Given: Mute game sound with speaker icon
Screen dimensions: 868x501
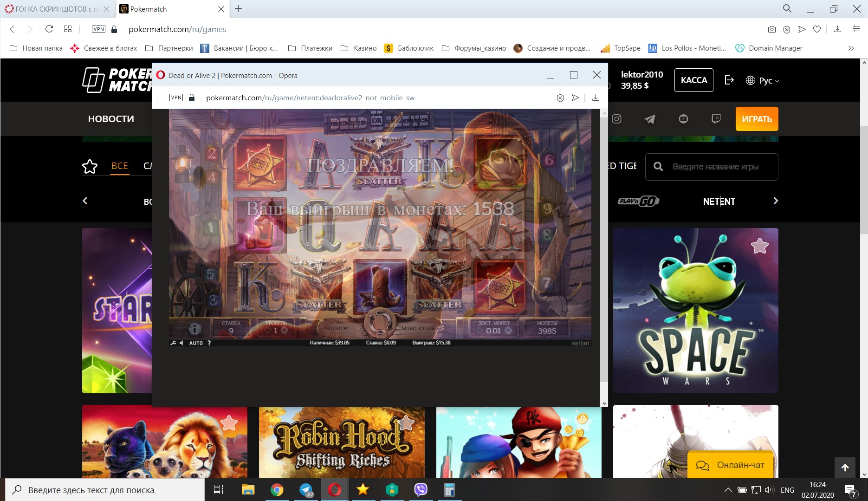Looking at the screenshot, I should pos(181,343).
